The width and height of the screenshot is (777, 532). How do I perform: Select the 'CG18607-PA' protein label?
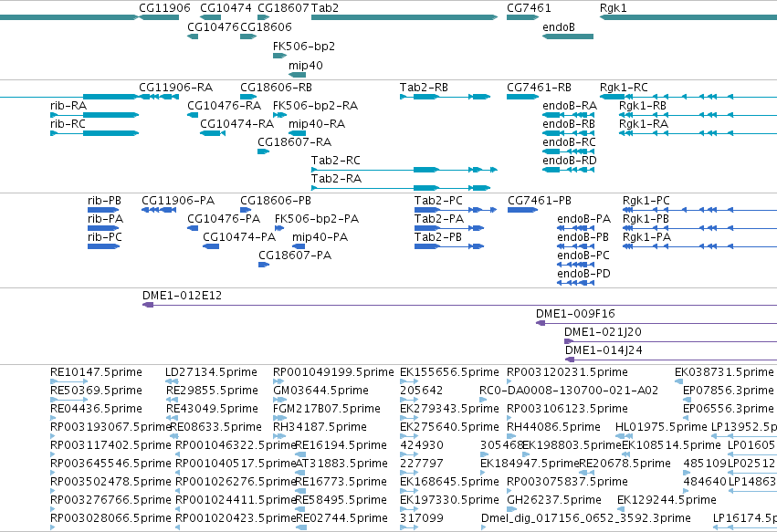(295, 256)
